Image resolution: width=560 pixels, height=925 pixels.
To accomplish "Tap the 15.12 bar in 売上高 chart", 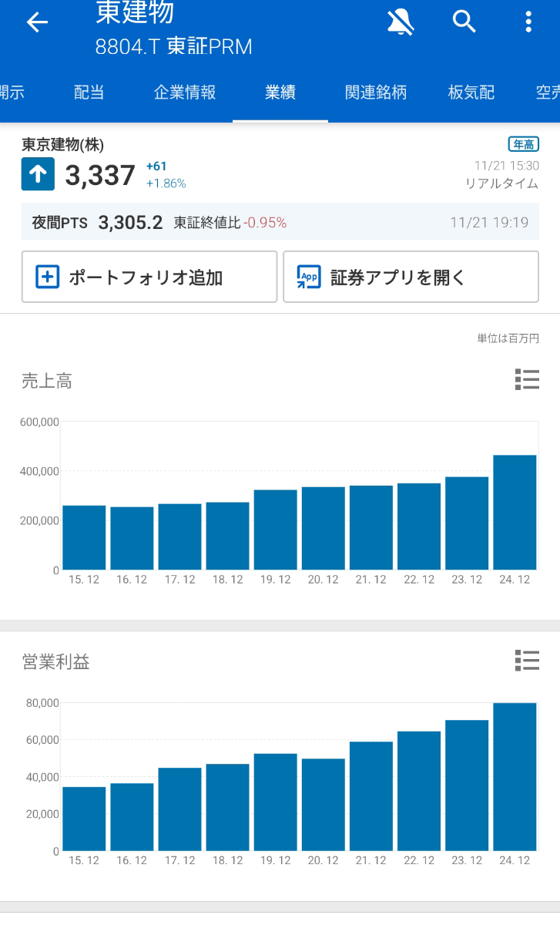I will [84, 537].
